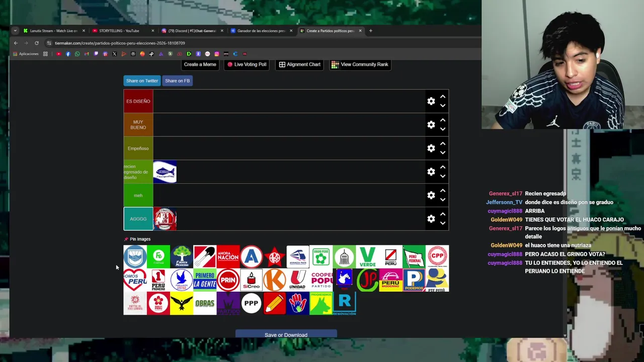Switch to the Discord Chat-General tab
644x362 pixels.
click(192, 31)
